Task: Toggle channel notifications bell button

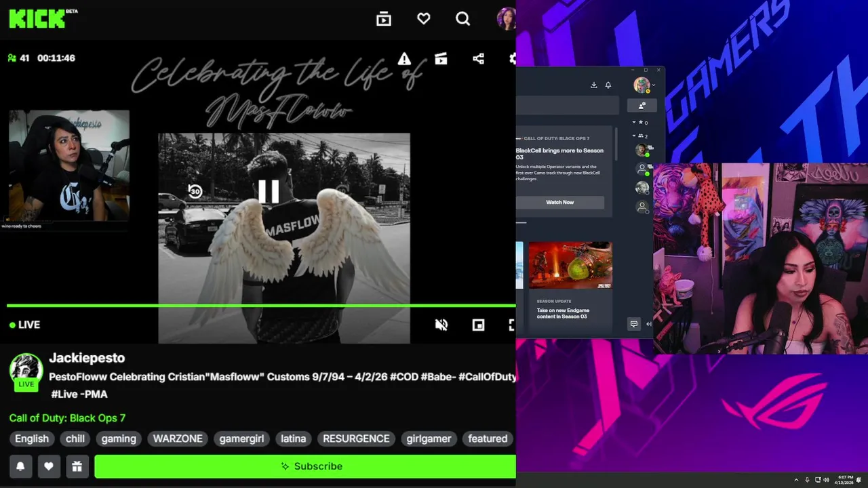Action: pyautogui.click(x=20, y=466)
